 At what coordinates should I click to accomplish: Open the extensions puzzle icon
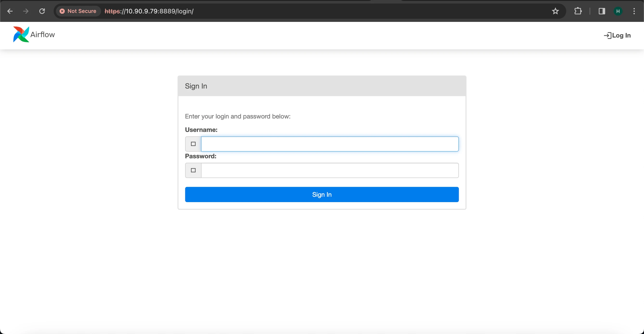pos(578,11)
